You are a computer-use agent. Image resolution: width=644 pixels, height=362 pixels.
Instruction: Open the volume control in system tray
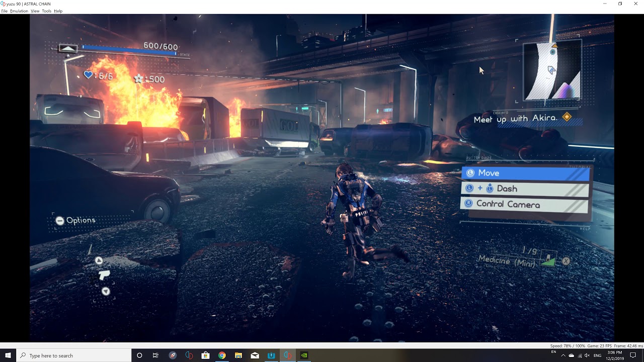pyautogui.click(x=587, y=355)
